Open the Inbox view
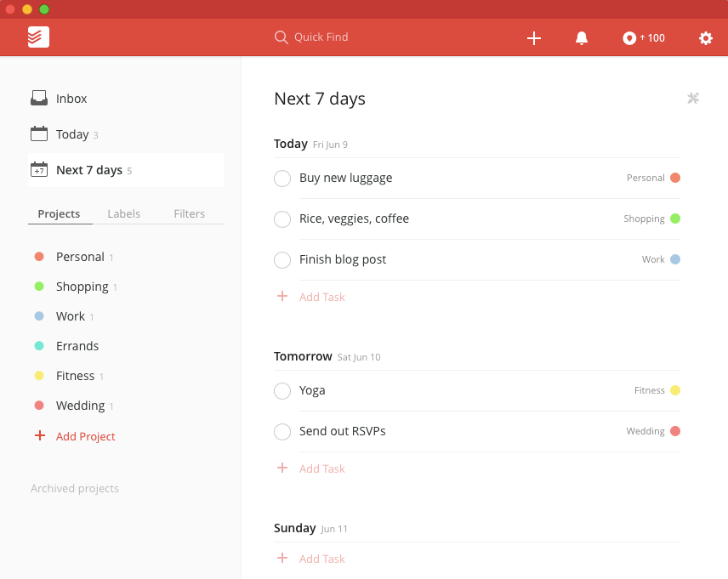This screenshot has height=579, width=728. click(x=71, y=99)
